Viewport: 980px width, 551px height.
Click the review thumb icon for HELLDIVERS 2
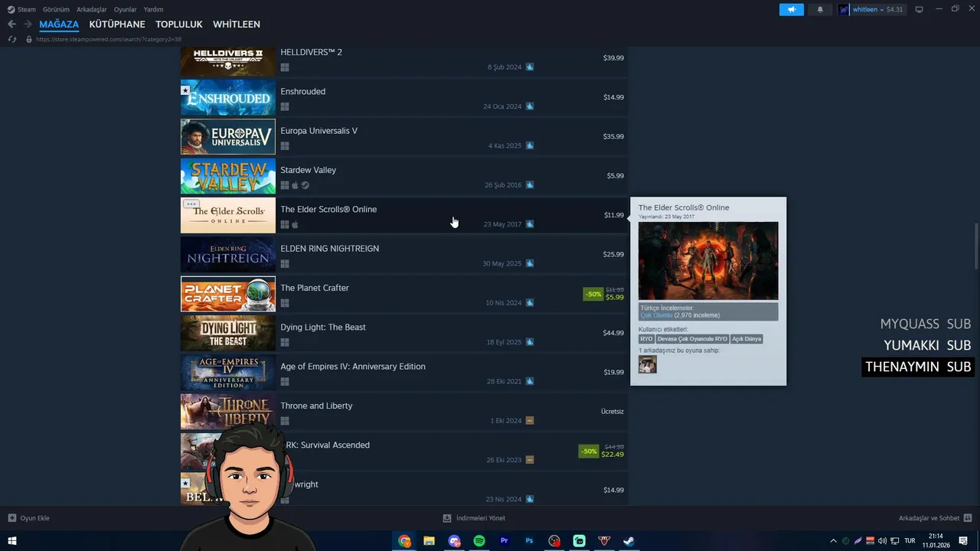530,67
